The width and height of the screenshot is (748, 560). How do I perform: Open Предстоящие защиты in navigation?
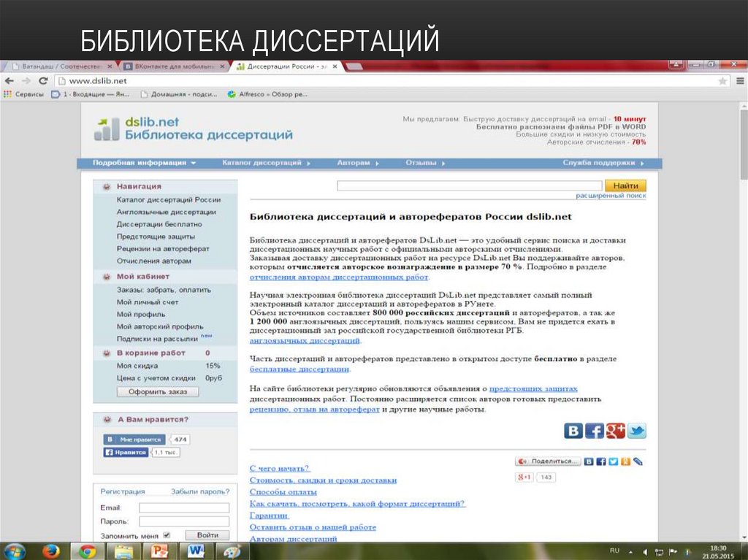point(156,236)
